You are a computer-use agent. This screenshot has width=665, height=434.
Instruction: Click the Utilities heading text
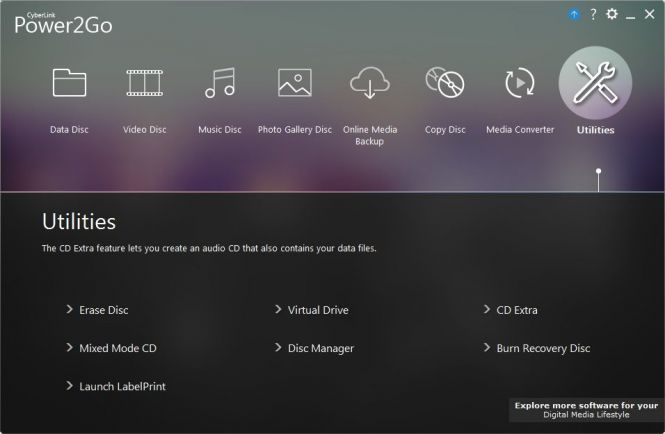(x=79, y=221)
